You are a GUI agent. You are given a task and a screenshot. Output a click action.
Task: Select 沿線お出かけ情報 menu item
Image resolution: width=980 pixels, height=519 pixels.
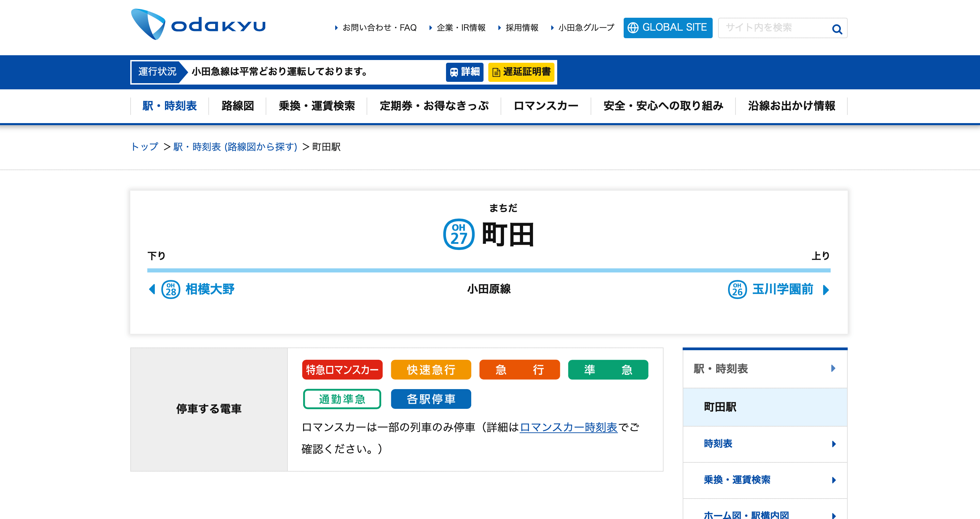click(791, 106)
